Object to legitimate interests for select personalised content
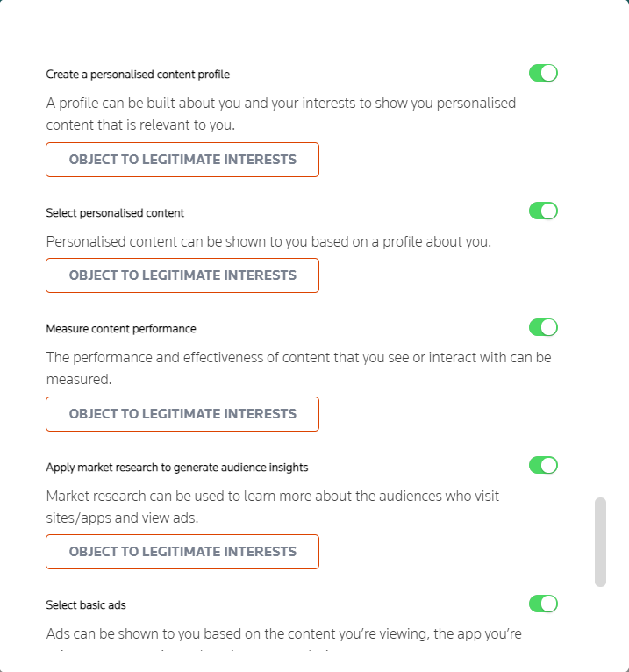Screen dimensions: 629x672 click(x=182, y=275)
